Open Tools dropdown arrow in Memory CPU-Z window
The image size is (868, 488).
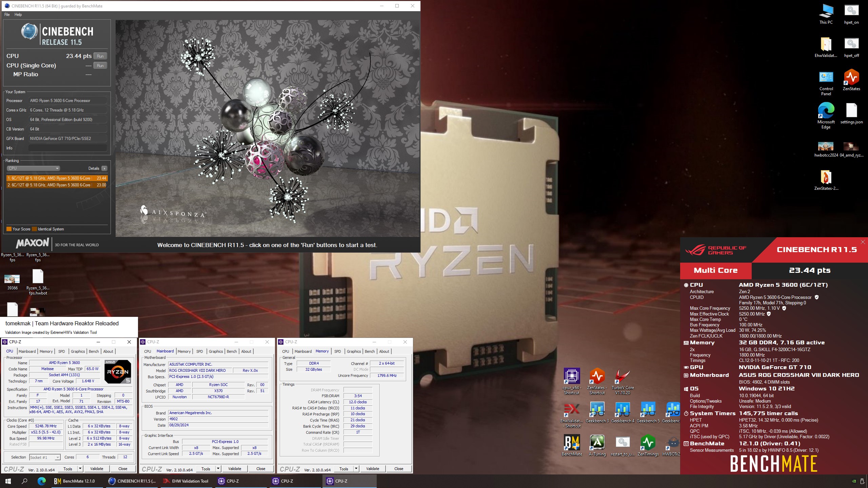356,469
